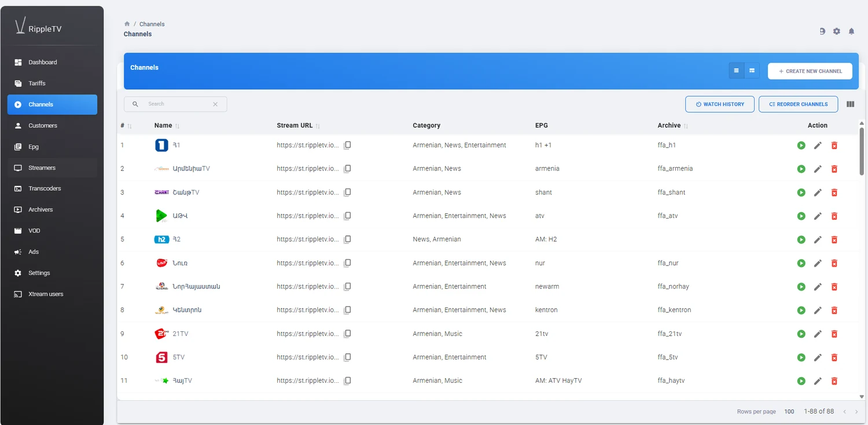Screen dimensions: 868x425
Task: Open rows per page dropdown
Action: point(789,412)
